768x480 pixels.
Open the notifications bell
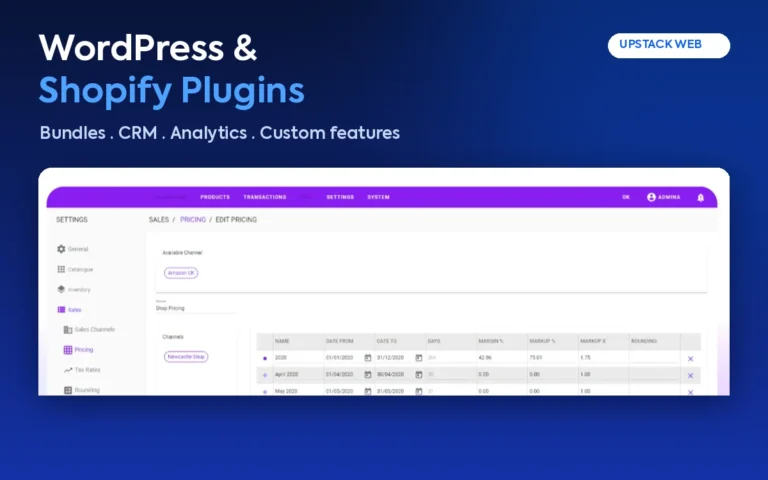pyautogui.click(x=700, y=197)
